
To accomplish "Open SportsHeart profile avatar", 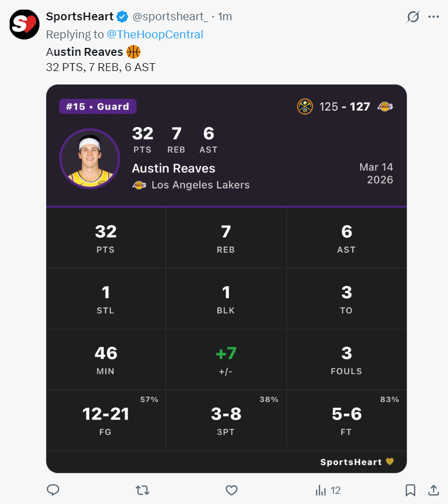I will pyautogui.click(x=24, y=24).
